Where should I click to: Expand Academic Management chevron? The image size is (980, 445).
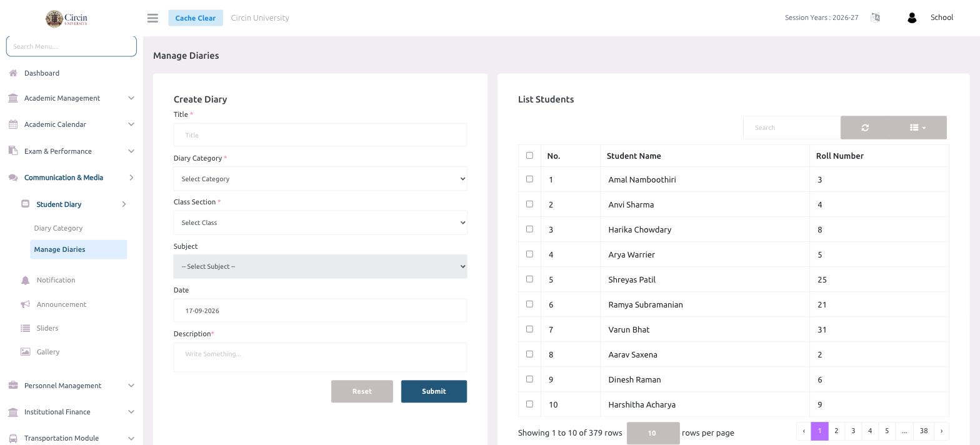[131, 98]
